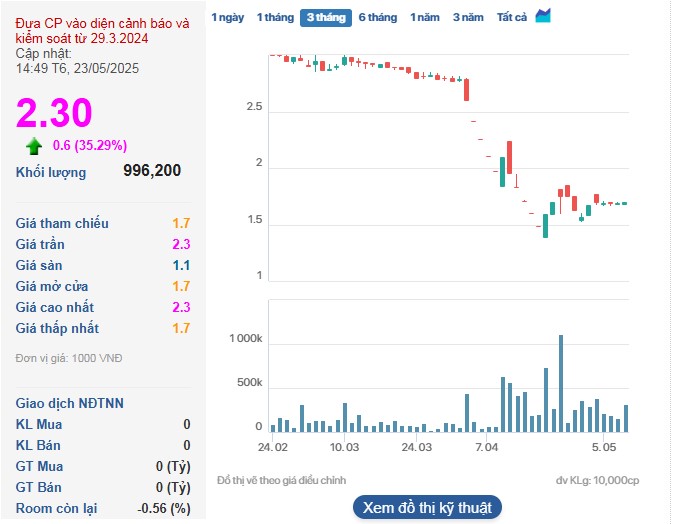
Task: Click the Giao dịch NĐTNN heading
Action: [70, 403]
